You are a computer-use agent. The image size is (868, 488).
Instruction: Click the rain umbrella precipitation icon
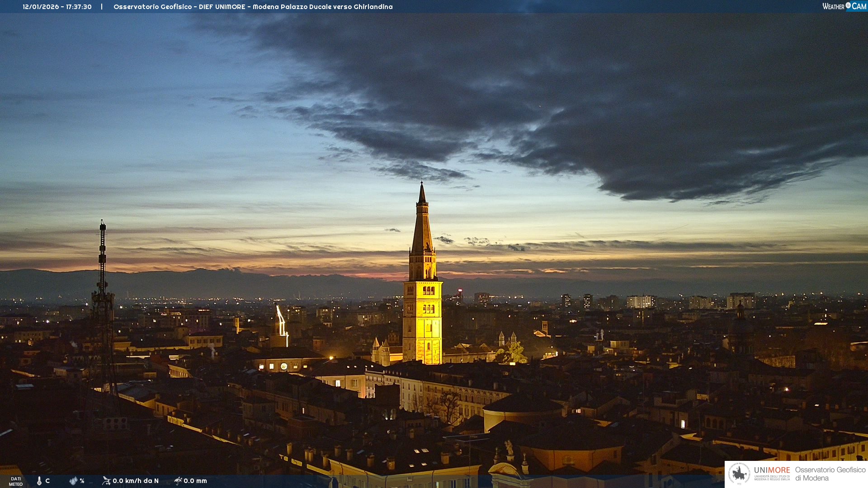coord(178,481)
